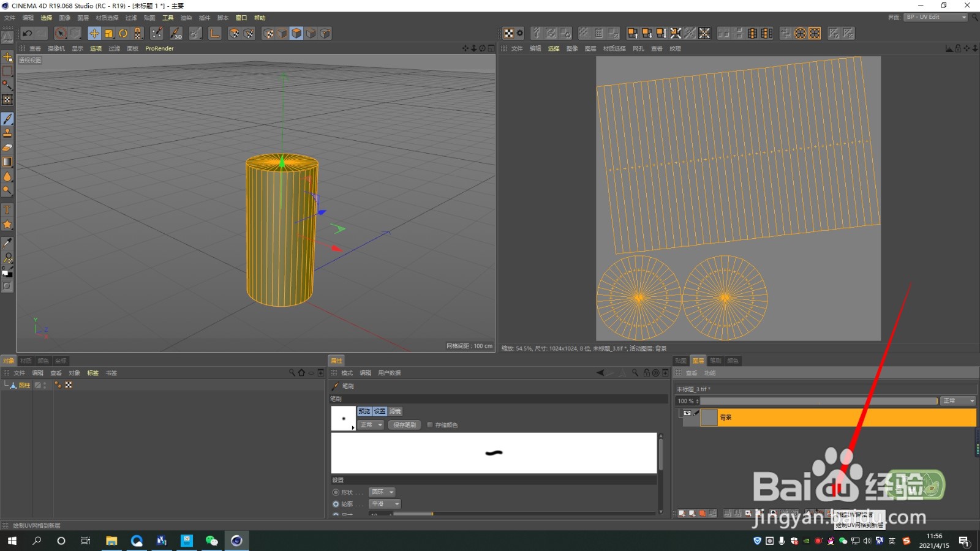Select the 形状 radio button

point(336,492)
